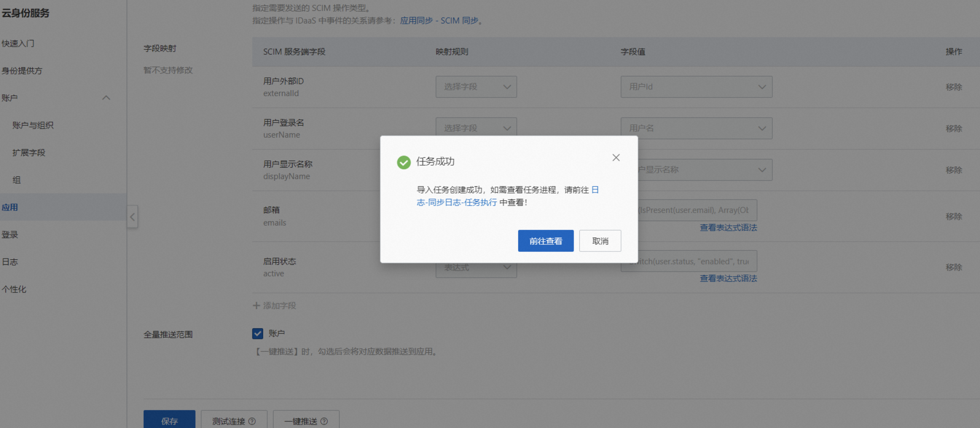This screenshot has height=428, width=980.
Task: Click the 前往查看 button
Action: point(545,241)
